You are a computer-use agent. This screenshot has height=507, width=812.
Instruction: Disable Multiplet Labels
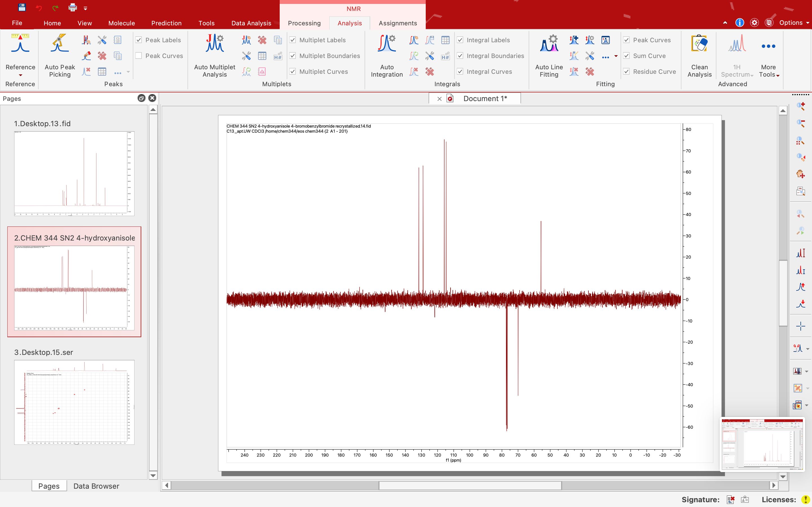pos(293,39)
